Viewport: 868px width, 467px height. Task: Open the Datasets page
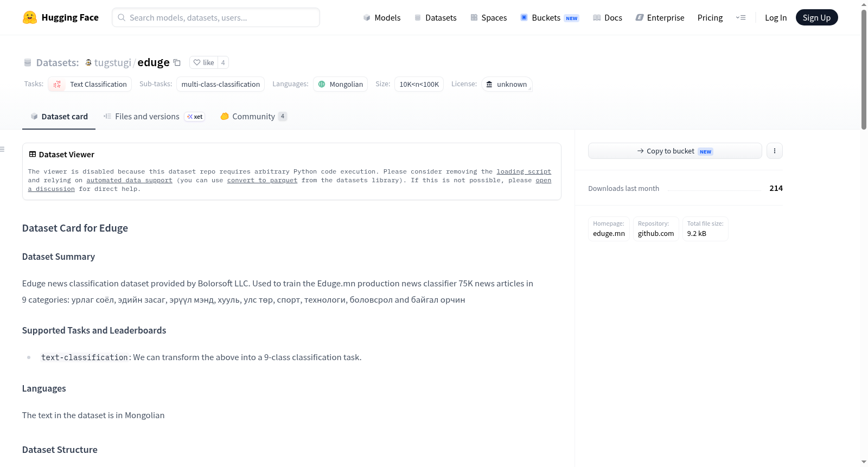436,17
